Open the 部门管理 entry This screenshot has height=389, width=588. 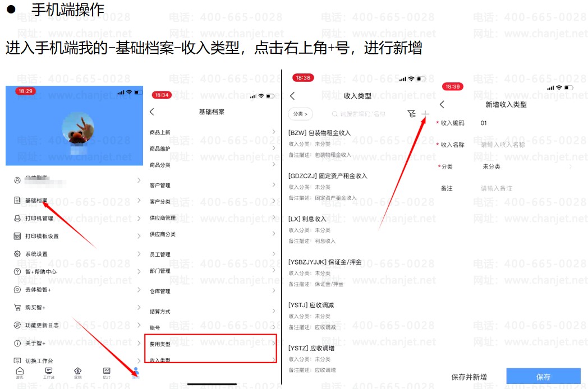click(x=213, y=271)
